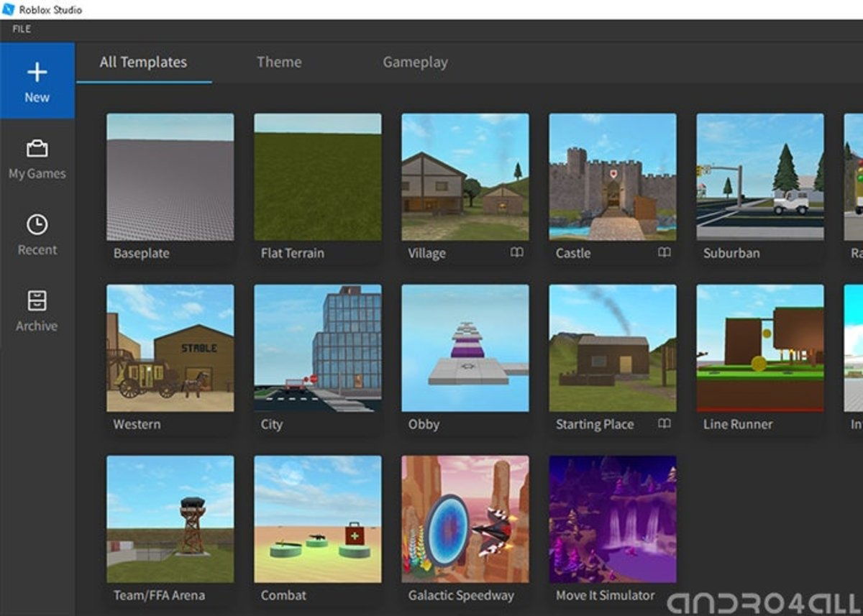
Task: Click the plus icon to create New project
Action: click(37, 73)
